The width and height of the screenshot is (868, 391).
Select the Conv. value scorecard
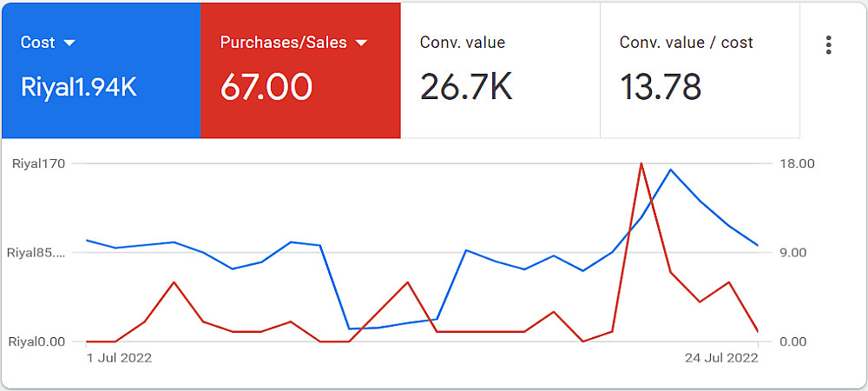click(501, 70)
